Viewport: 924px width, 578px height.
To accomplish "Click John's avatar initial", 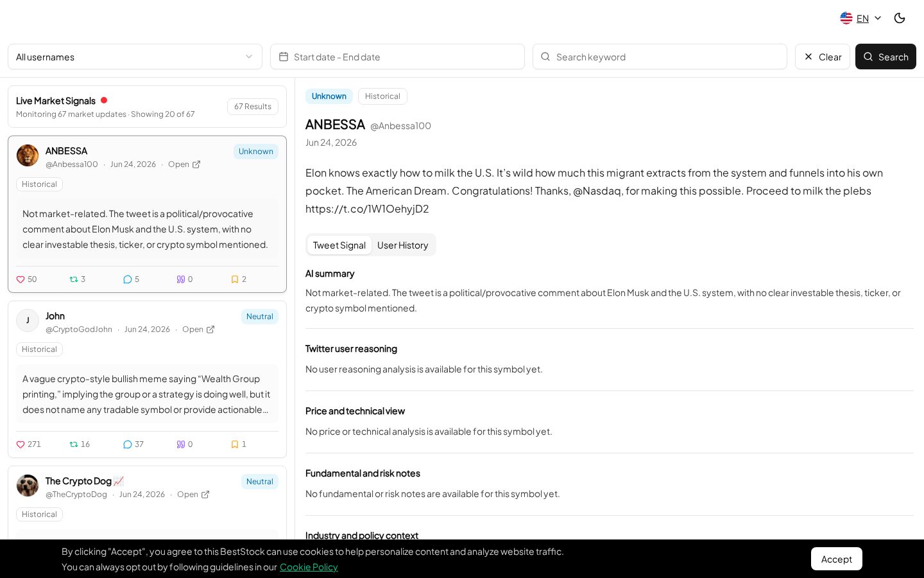I will tap(28, 320).
